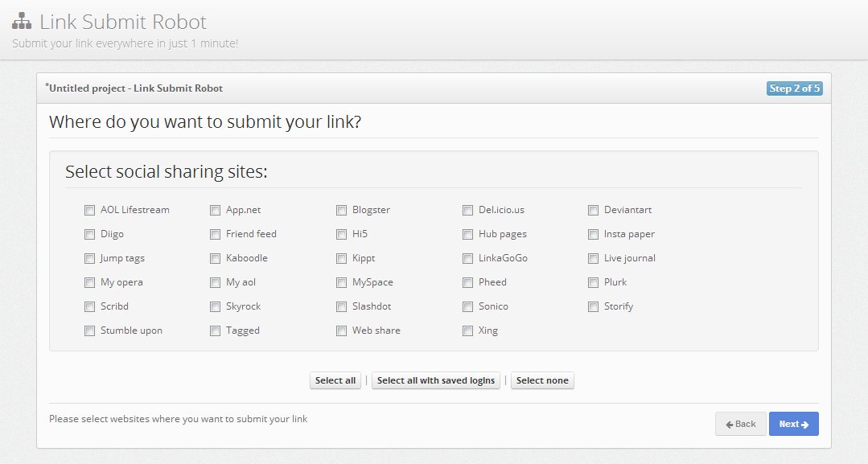Viewport: 868px width, 464px height.
Task: Check the AOL Lifestream checkbox
Action: pyautogui.click(x=89, y=211)
